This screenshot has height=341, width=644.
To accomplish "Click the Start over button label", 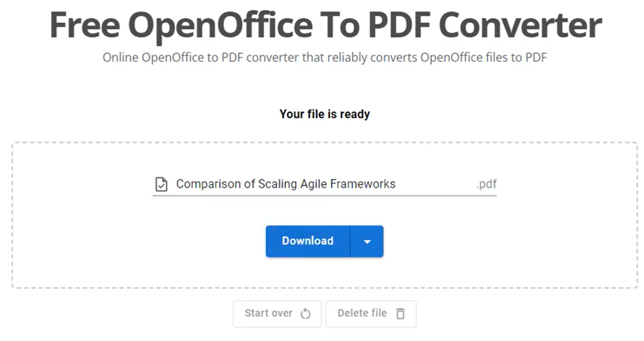I will tap(268, 313).
